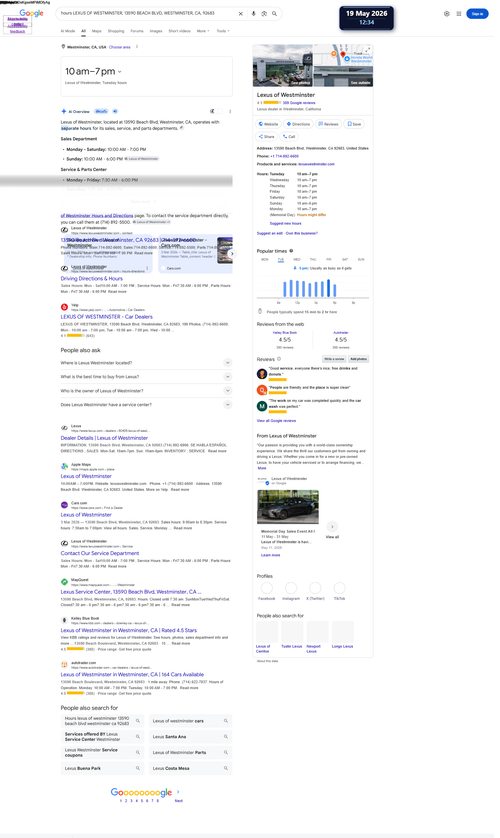The image size is (500, 838).
Task: Open location options three-dot menu near Westminster
Action: (x=137, y=47)
